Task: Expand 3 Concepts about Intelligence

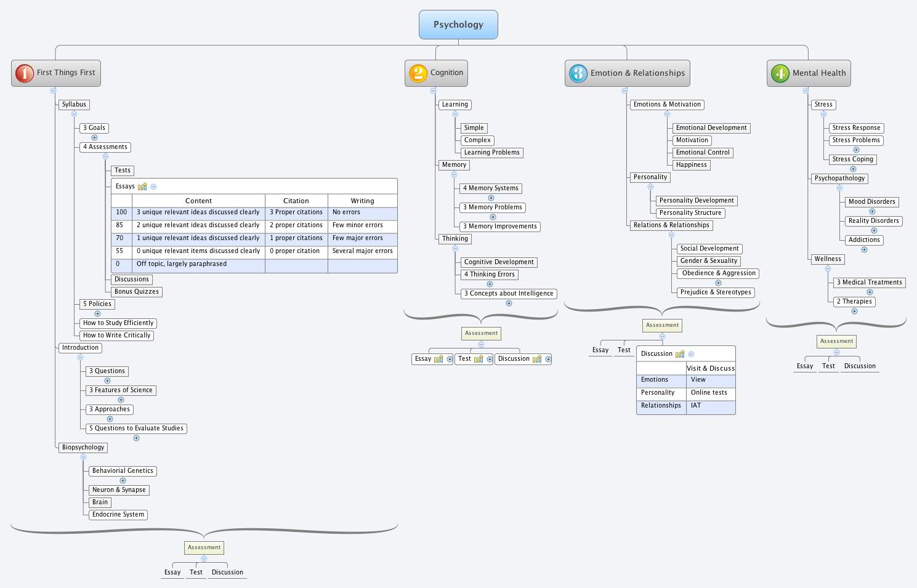Action: click(x=509, y=303)
